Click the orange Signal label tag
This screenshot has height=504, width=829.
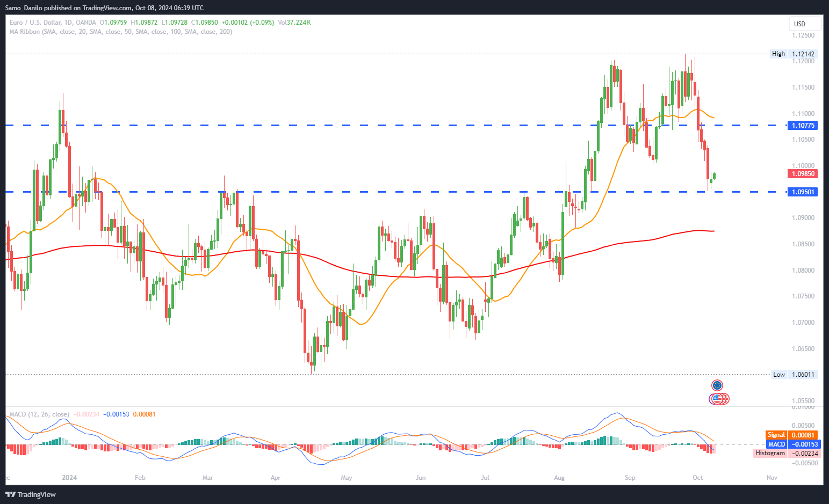point(776,435)
